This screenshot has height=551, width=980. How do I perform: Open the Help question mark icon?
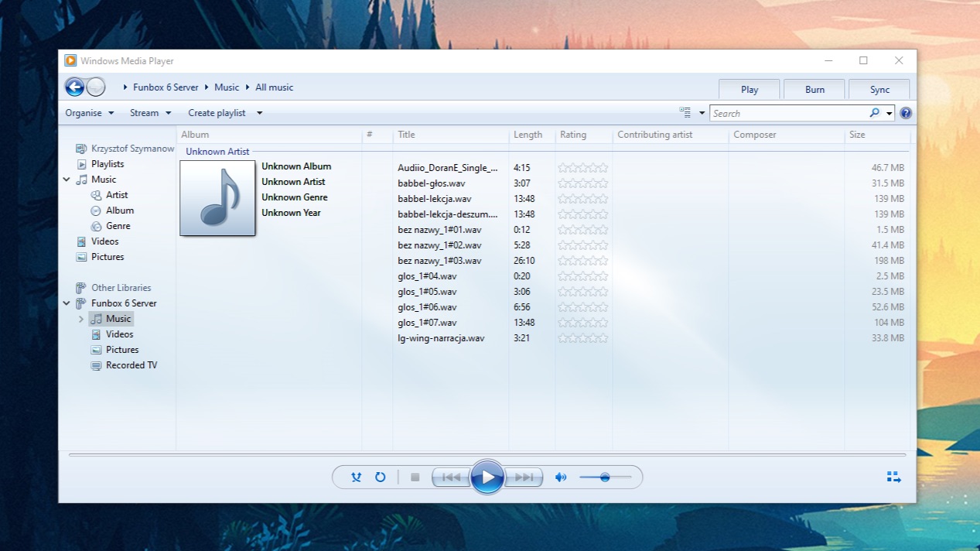[906, 113]
